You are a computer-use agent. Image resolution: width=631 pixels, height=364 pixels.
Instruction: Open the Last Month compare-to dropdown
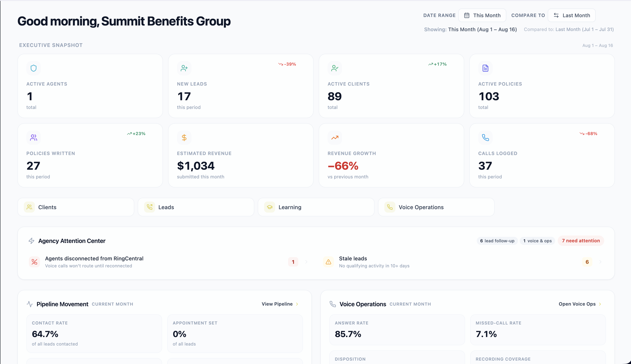[x=572, y=16]
